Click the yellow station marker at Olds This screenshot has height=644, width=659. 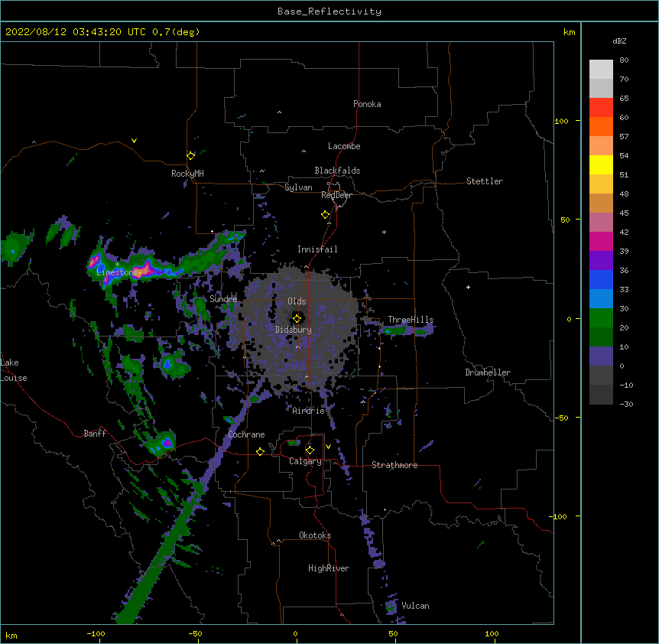297,318
